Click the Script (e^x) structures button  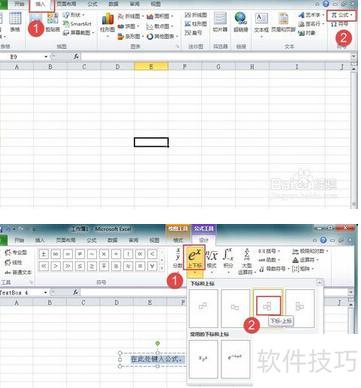194,259
